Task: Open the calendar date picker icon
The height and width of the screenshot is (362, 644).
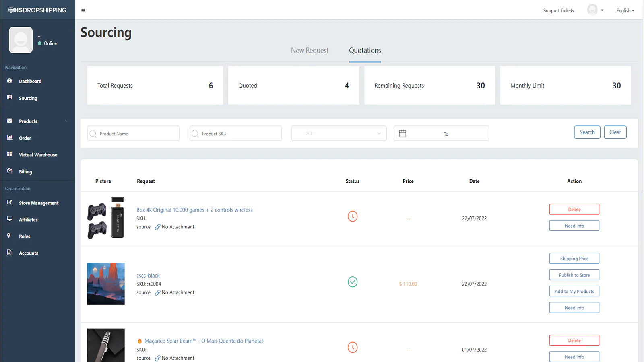Action: pyautogui.click(x=402, y=134)
